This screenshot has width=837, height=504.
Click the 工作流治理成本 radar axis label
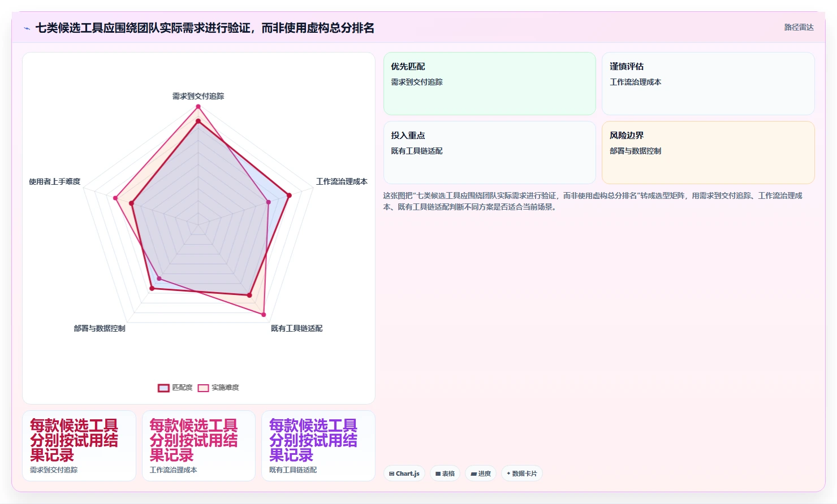click(x=342, y=181)
